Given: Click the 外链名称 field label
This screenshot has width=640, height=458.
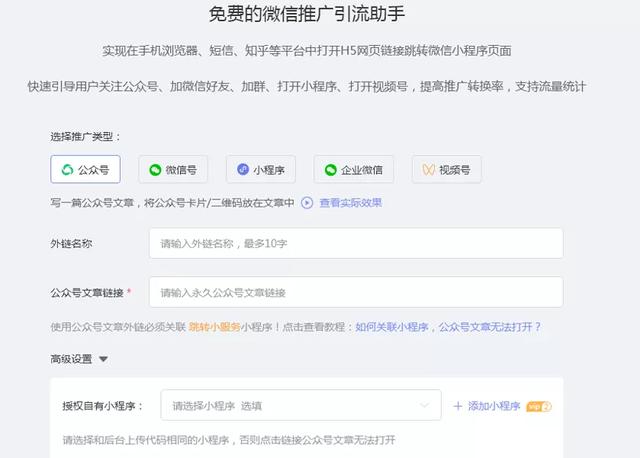Looking at the screenshot, I should [x=71, y=244].
